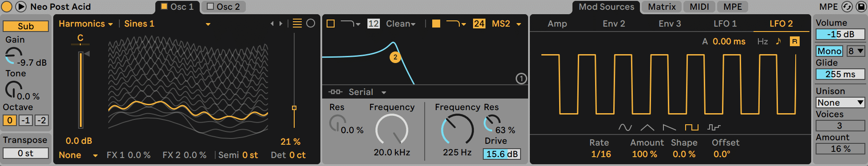Switch to Osc 2 tab
The width and height of the screenshot is (868, 166).
224,7
